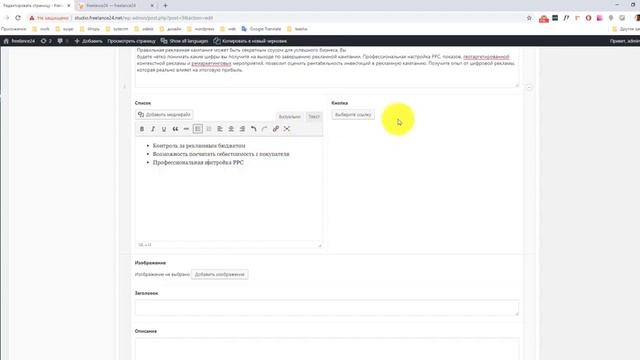Image resolution: width=640 pixels, height=360 pixels.
Task: Click Добавить изображение button
Action: tap(219, 274)
